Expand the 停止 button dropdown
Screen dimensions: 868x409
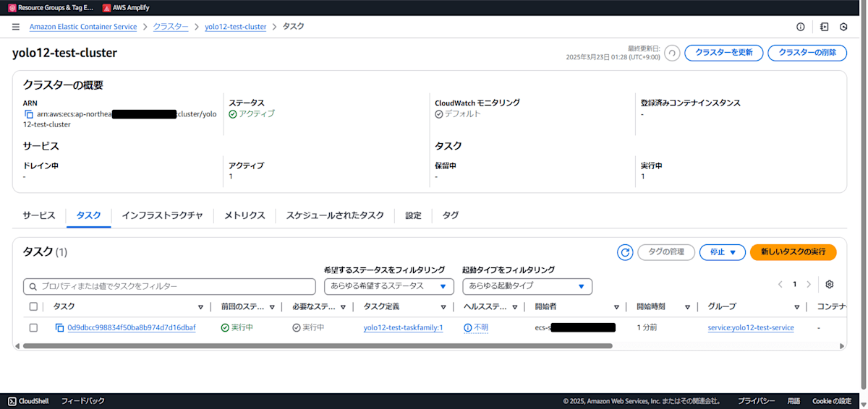click(x=733, y=252)
